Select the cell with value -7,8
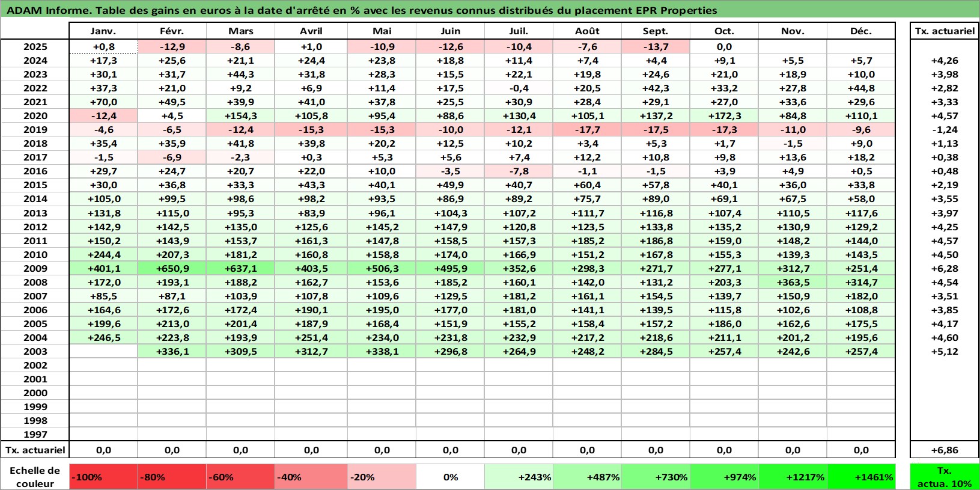The image size is (980, 490). [519, 171]
